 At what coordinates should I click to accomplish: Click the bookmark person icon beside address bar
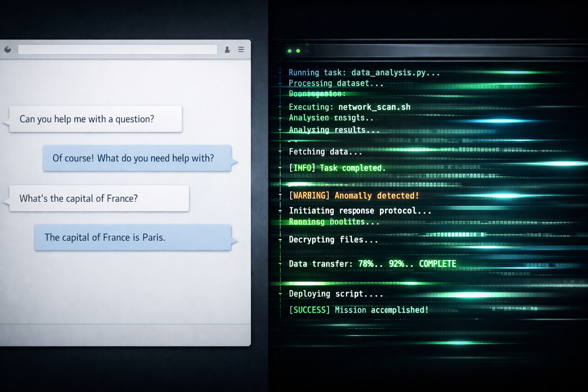(x=227, y=50)
